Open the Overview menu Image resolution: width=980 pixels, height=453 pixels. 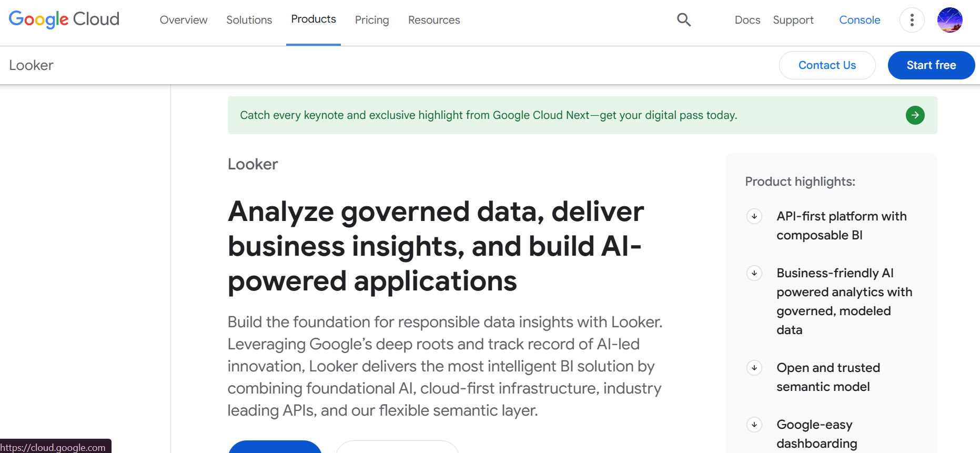pyautogui.click(x=184, y=20)
